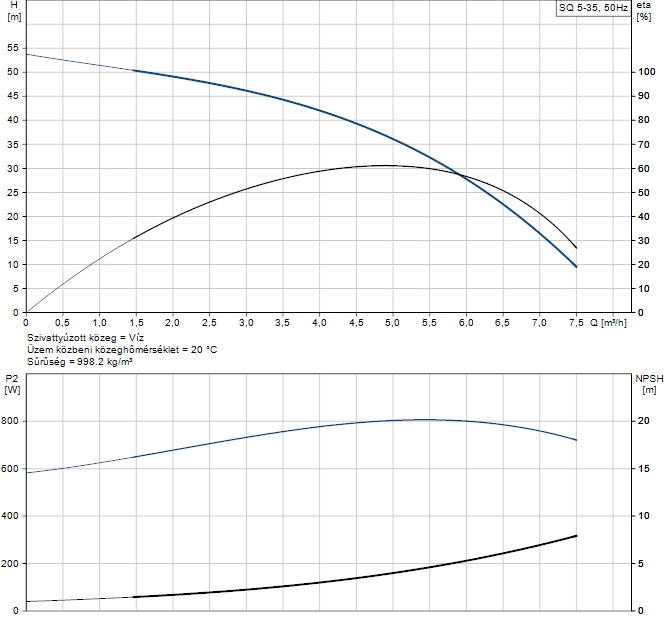
Task: Click the 'Üzem közbeni közeghőmérséklet = 20 °C' line
Action: tap(122, 350)
